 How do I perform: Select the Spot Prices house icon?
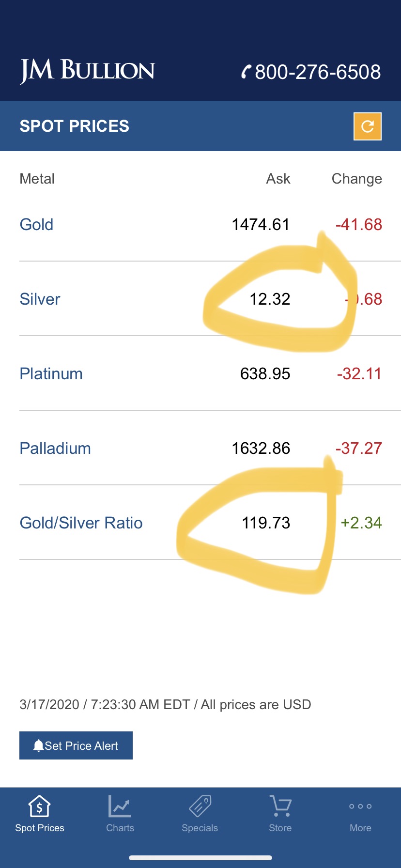click(40, 806)
